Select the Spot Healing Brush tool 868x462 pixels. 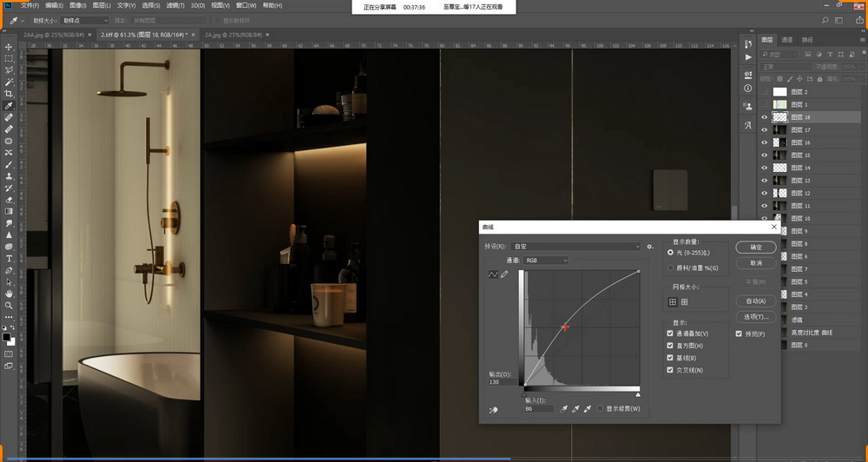[9, 117]
